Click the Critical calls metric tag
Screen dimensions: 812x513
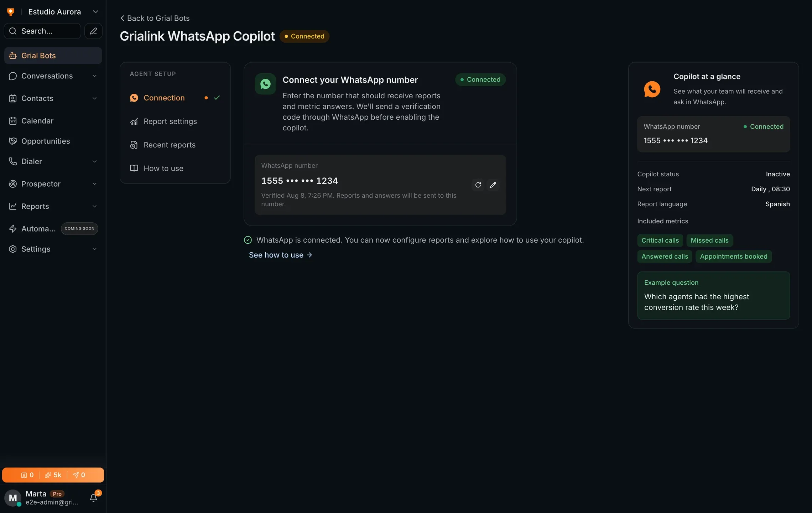(660, 240)
